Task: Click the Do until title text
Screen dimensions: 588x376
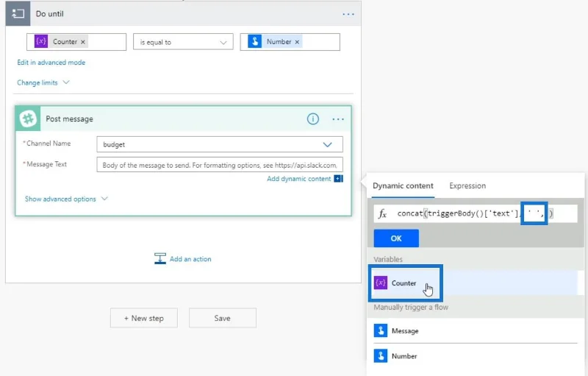Action: tap(50, 14)
